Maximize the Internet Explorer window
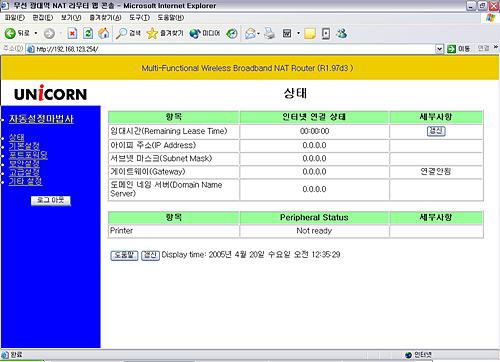This screenshot has height=362, width=500. pyautogui.click(x=482, y=6)
